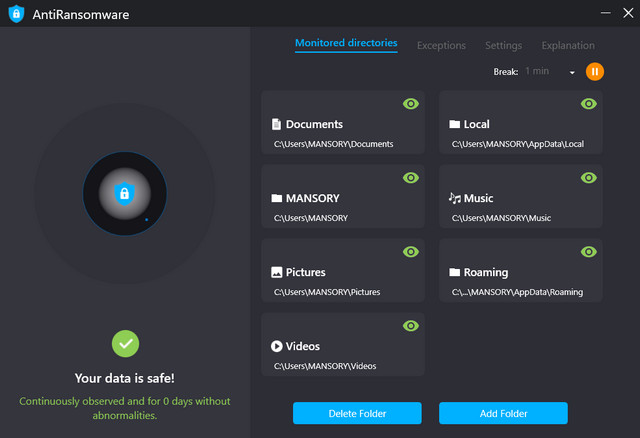Switch to the Exceptions tab
The width and height of the screenshot is (640, 438).
[x=441, y=45]
